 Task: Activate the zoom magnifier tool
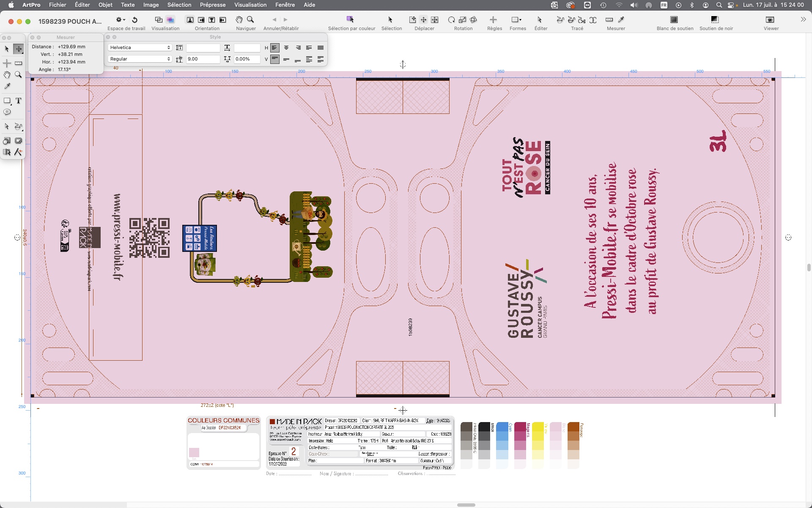click(x=18, y=75)
